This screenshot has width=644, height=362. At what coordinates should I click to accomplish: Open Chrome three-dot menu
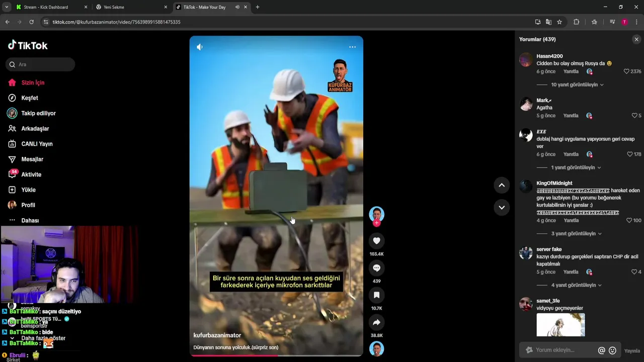pyautogui.click(x=637, y=22)
